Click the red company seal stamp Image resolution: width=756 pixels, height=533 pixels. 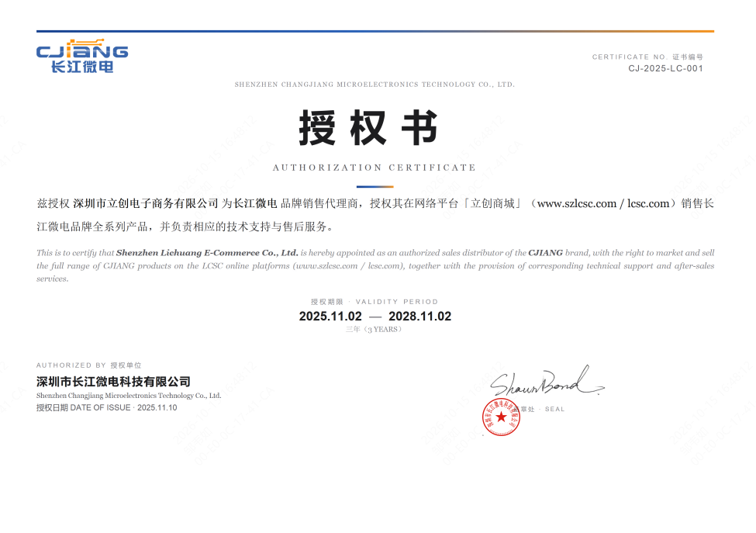click(x=502, y=417)
